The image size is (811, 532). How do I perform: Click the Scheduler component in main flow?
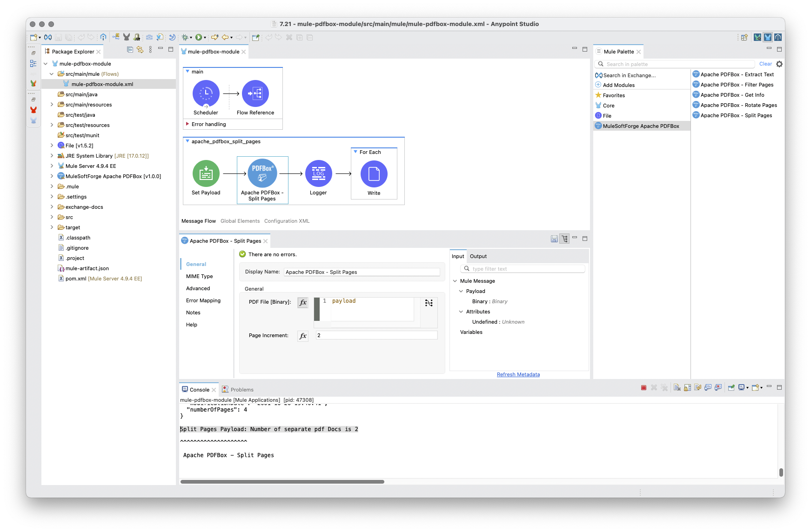[206, 93]
